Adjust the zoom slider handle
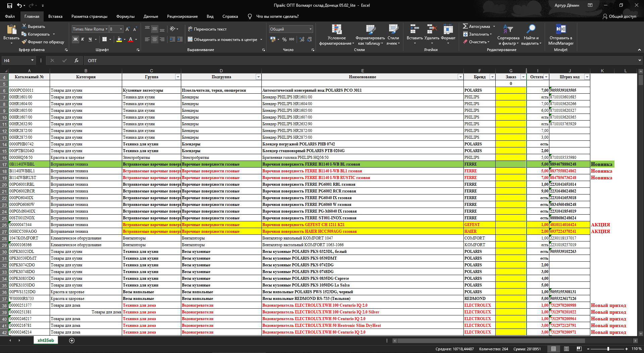This screenshot has height=353, width=644. pos(608,349)
